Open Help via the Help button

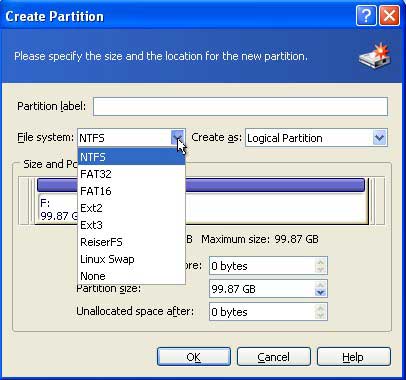click(353, 357)
